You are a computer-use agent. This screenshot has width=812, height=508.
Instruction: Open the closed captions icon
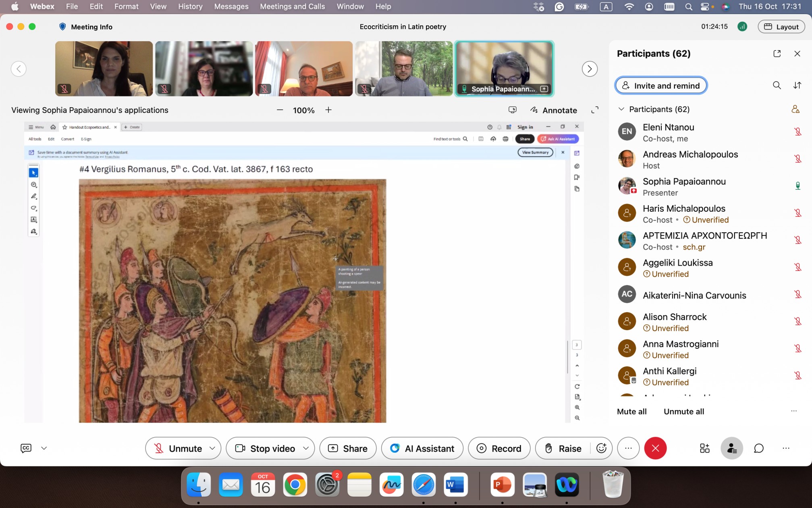[x=26, y=448]
